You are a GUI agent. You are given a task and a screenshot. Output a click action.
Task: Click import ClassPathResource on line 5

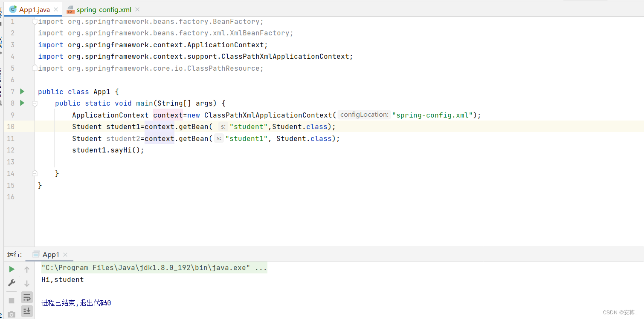(151, 68)
